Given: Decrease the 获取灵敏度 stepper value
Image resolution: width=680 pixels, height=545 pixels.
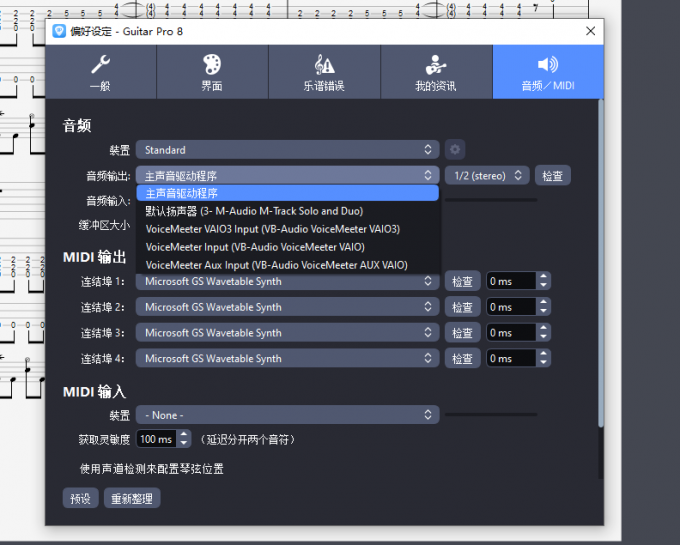Looking at the screenshot, I should click(x=184, y=444).
